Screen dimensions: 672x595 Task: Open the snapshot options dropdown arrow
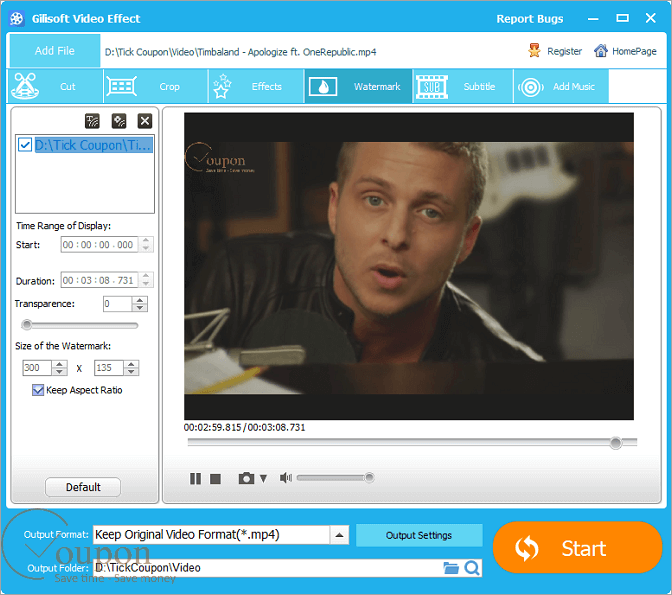263,478
